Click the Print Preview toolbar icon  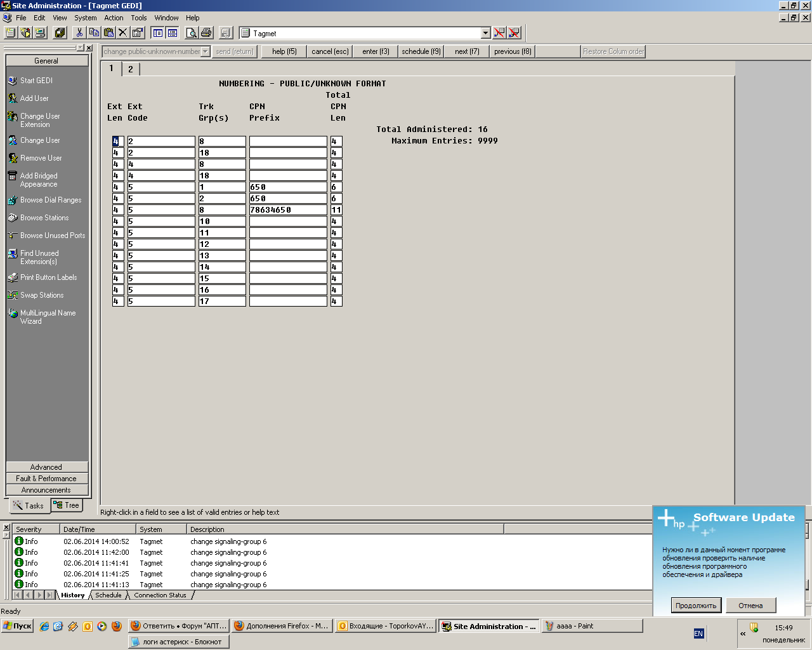pyautogui.click(x=191, y=32)
